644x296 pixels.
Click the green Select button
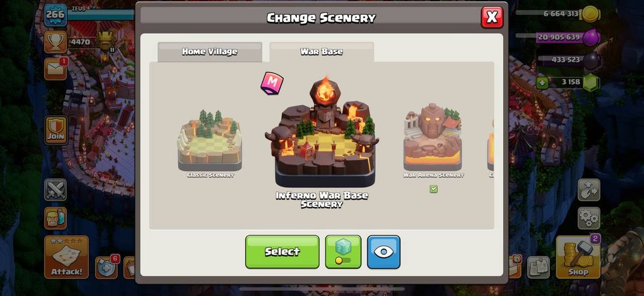click(282, 252)
